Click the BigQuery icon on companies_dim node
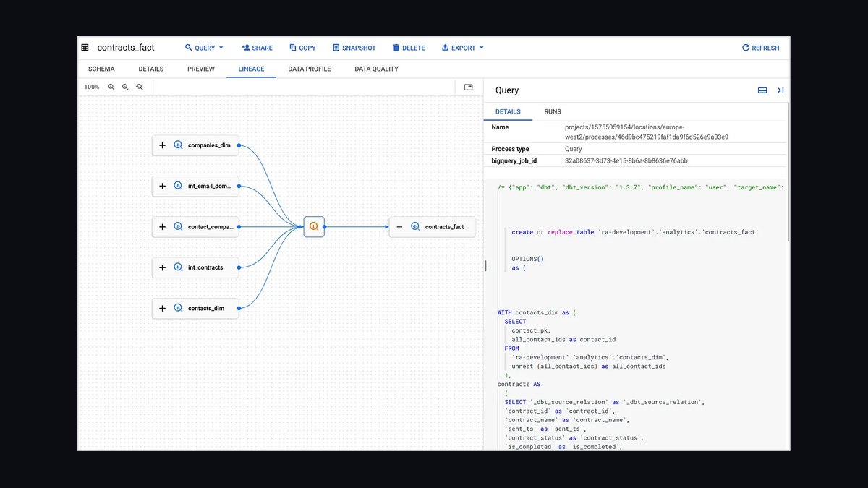The image size is (868, 488). 178,145
